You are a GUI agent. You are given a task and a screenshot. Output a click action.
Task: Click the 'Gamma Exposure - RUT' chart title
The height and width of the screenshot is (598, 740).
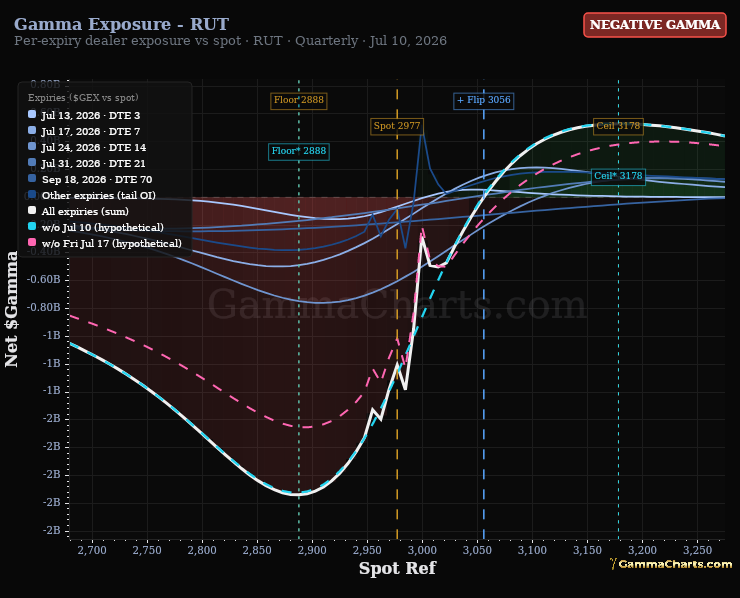[x=121, y=24]
